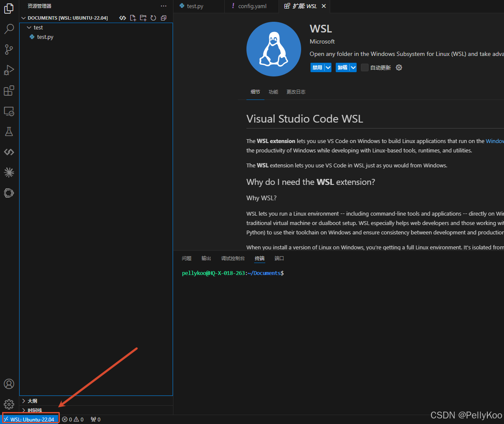Click the errors and warnings status indicator

pos(73,419)
